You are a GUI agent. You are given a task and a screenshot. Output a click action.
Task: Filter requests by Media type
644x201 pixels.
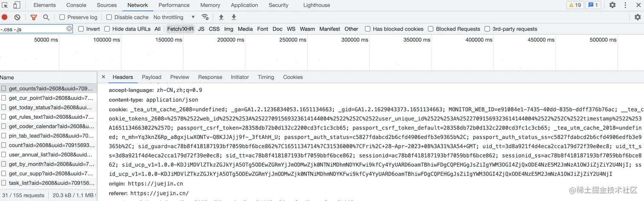[x=245, y=29]
